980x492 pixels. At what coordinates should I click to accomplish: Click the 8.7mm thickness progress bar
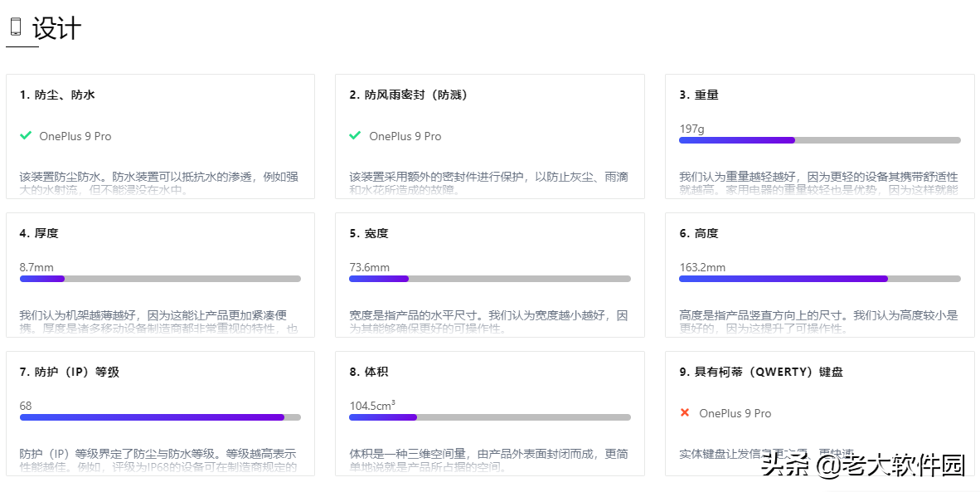[x=160, y=279]
